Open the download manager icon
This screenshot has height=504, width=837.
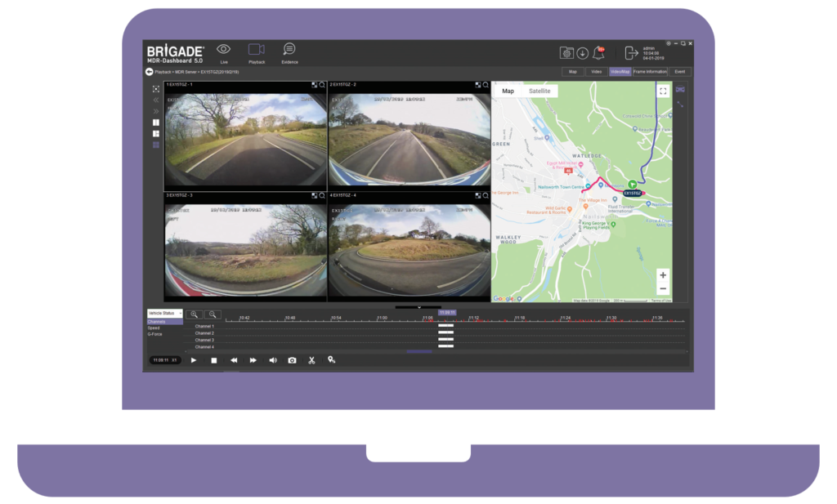pyautogui.click(x=582, y=53)
